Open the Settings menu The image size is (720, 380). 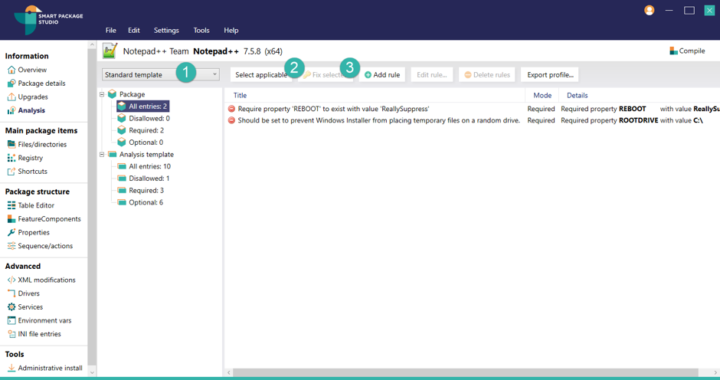[x=166, y=30]
